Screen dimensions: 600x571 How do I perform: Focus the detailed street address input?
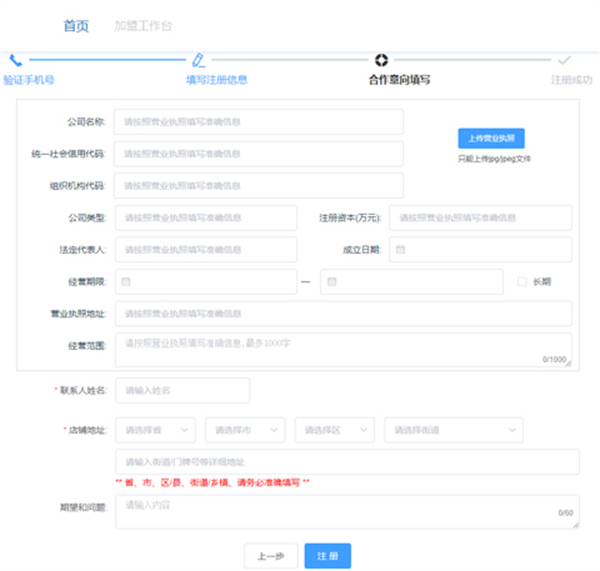(x=347, y=462)
